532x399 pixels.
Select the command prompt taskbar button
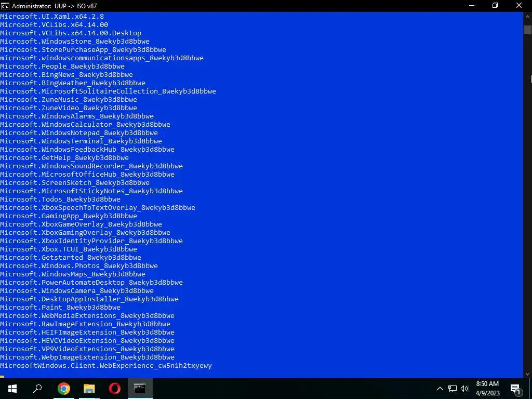140,389
